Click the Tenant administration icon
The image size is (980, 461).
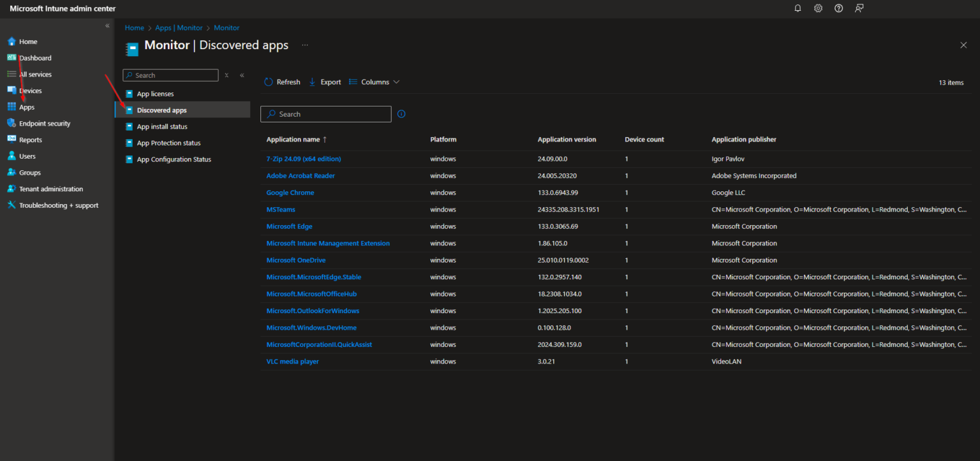pos(11,189)
